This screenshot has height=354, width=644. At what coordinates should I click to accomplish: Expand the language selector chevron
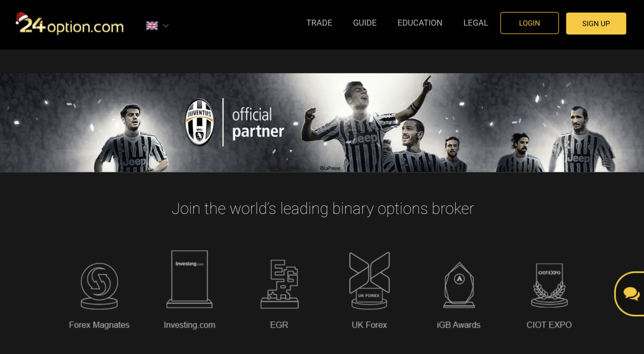point(166,26)
